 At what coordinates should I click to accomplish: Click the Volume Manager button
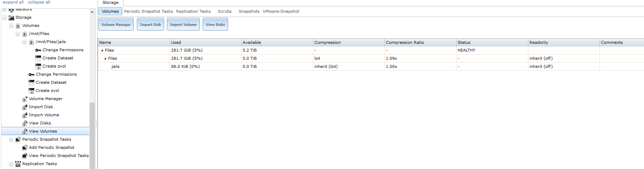116,24
